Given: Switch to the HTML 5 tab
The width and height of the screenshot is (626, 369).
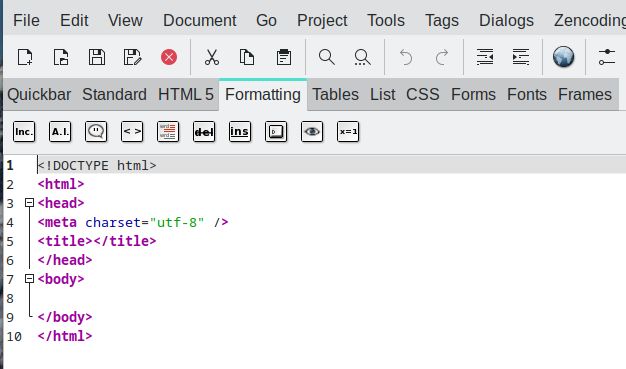Looking at the screenshot, I should tap(186, 95).
